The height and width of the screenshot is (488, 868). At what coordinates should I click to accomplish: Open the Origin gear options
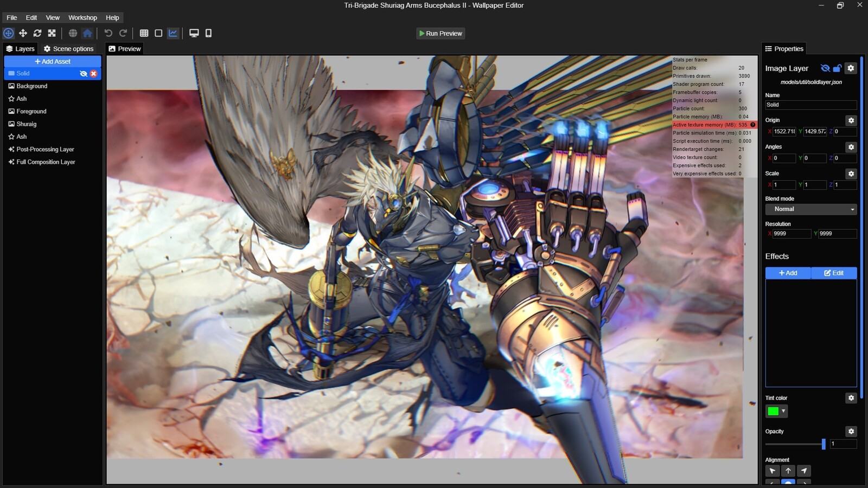pyautogui.click(x=851, y=120)
